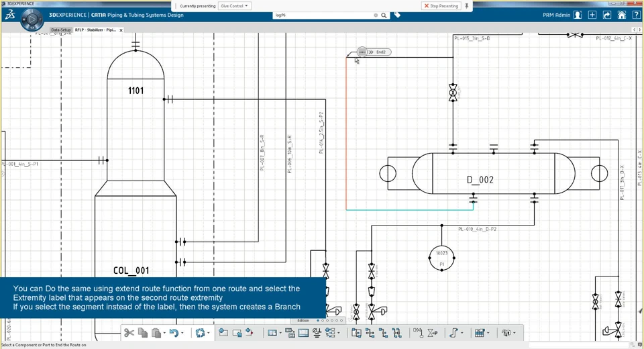Click the route piping line tool icon

coord(453,333)
